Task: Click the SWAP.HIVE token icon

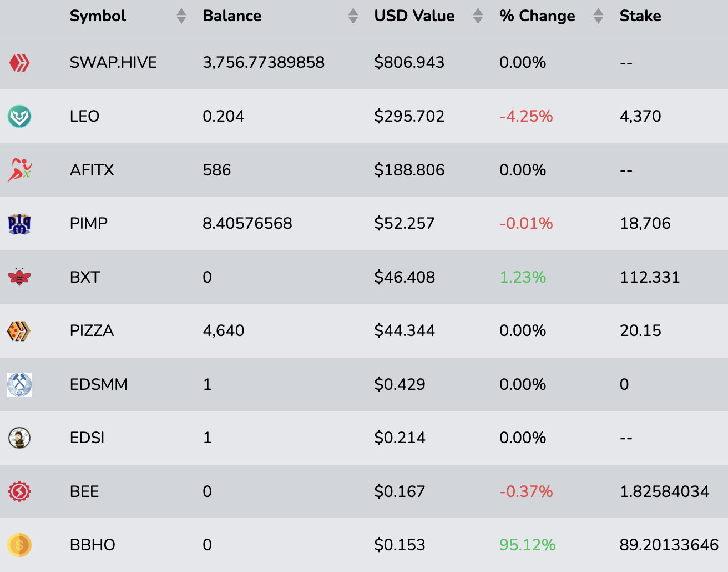Action: pyautogui.click(x=19, y=63)
